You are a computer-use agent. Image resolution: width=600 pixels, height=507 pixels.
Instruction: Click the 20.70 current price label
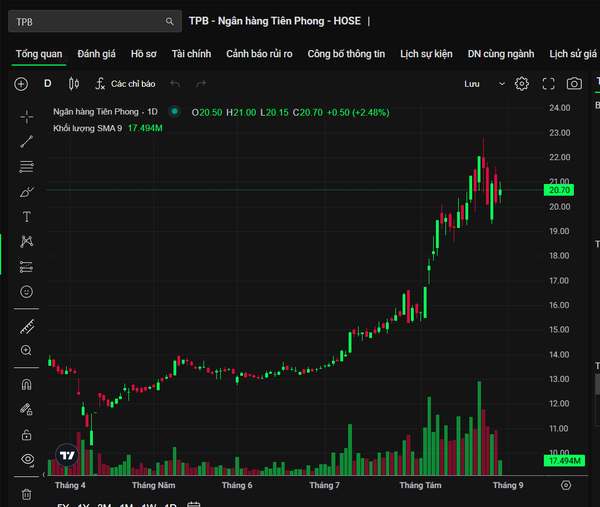(x=559, y=190)
